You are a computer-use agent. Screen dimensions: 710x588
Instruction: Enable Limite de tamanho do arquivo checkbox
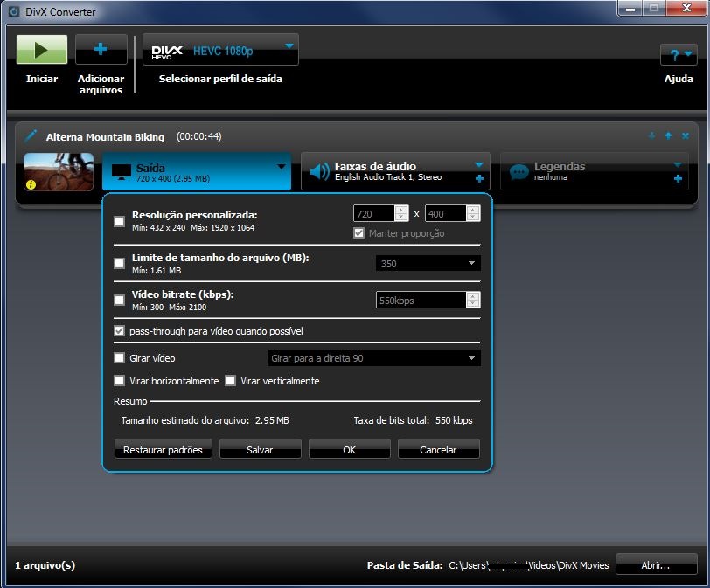point(120,263)
